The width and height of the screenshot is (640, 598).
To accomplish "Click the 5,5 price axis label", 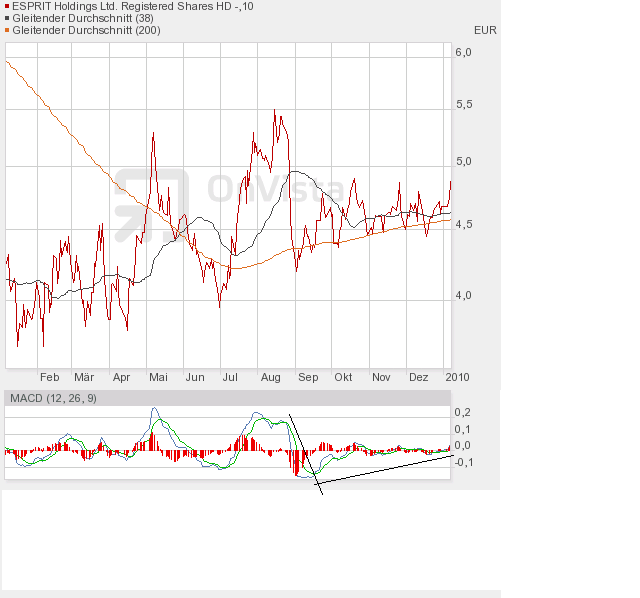I will [x=464, y=104].
